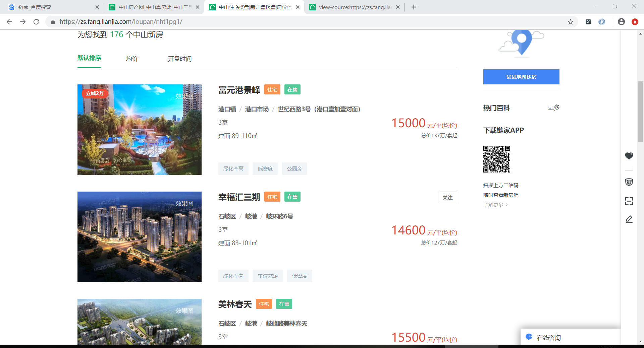
Task: Click the 富元港景峰 property thumbnail
Action: [x=140, y=130]
